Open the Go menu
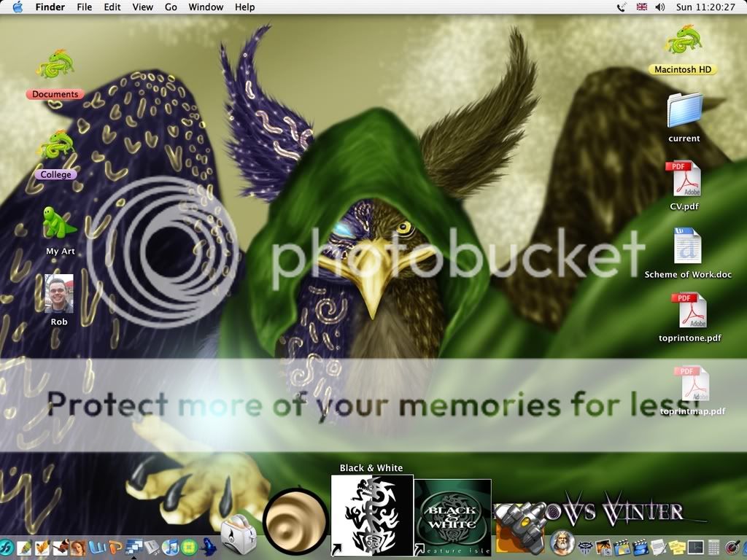 point(171,7)
